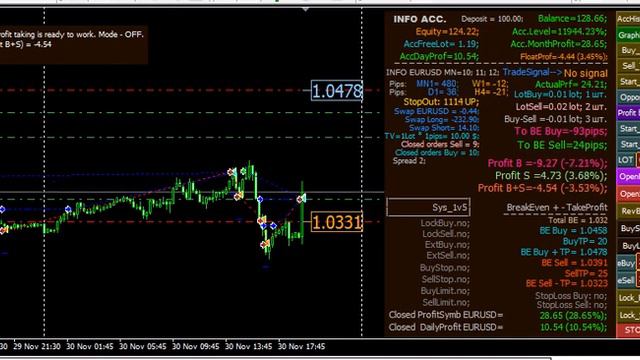This screenshot has width=640, height=360.
Task: Click the Deposit = 100.00 value
Action: coord(492,19)
